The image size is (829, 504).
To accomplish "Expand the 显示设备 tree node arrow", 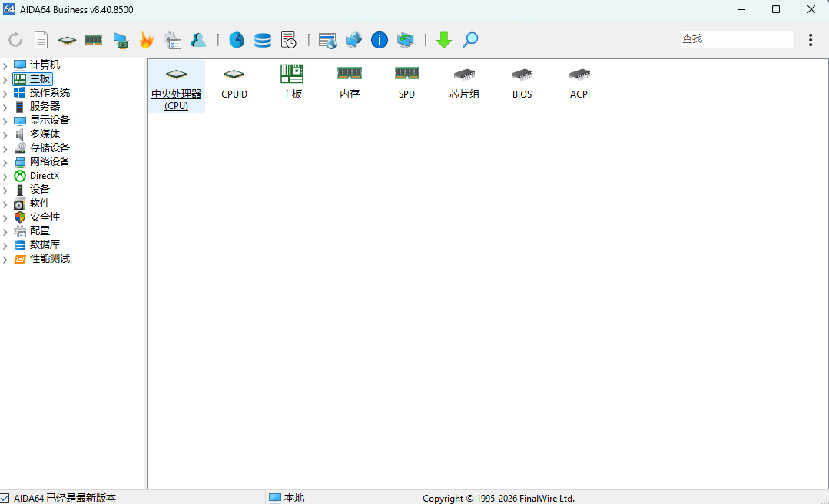I will tap(5, 121).
